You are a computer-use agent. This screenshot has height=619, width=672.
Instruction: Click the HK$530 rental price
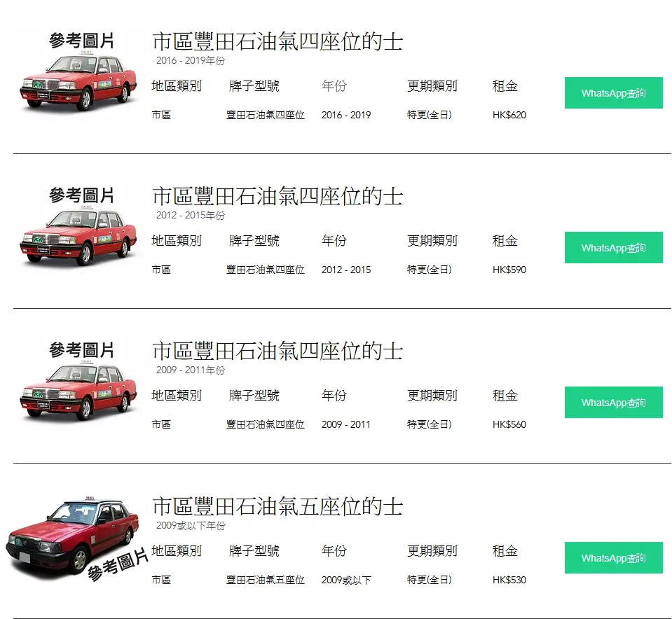coord(509,580)
